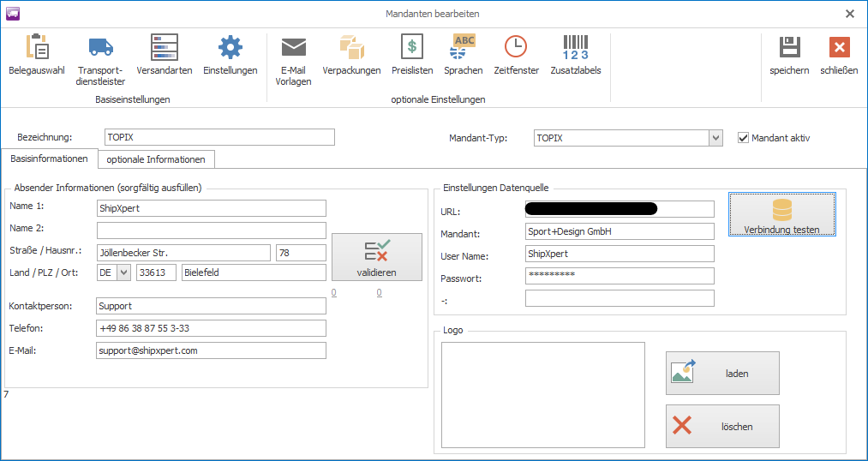The height and width of the screenshot is (461, 868).
Task: Click the löschen logo button
Action: coord(722,426)
